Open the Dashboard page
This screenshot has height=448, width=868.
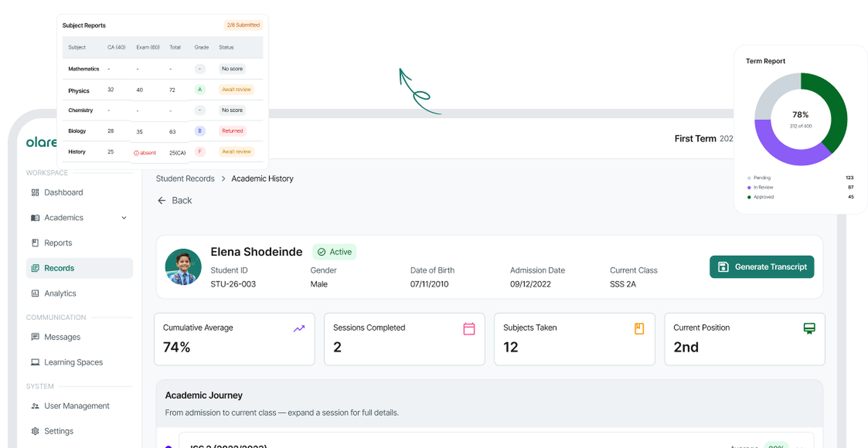(80, 192)
